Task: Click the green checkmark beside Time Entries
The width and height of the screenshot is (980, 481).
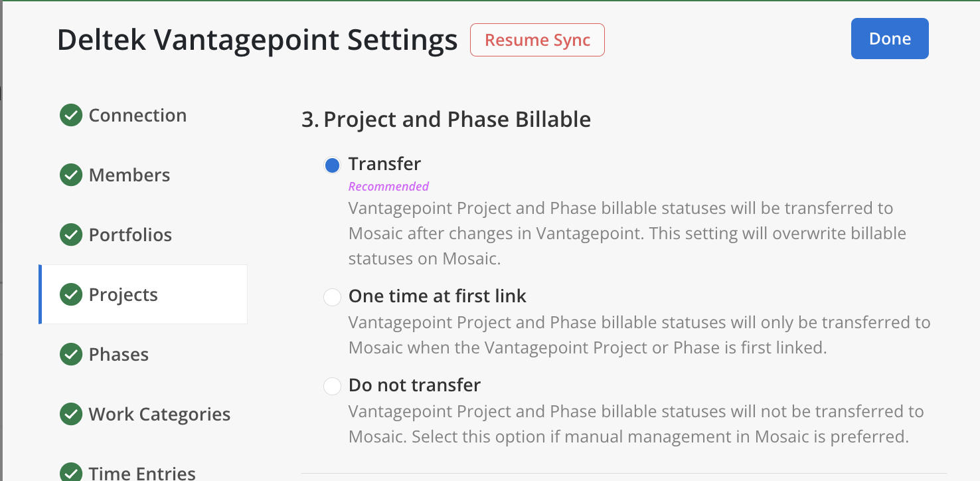Action: point(71,472)
